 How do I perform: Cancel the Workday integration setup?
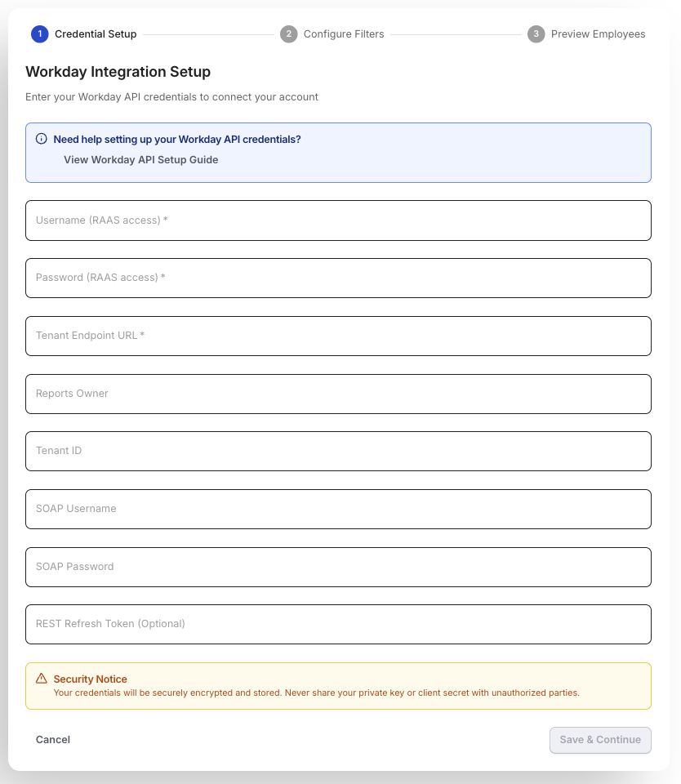coord(53,740)
